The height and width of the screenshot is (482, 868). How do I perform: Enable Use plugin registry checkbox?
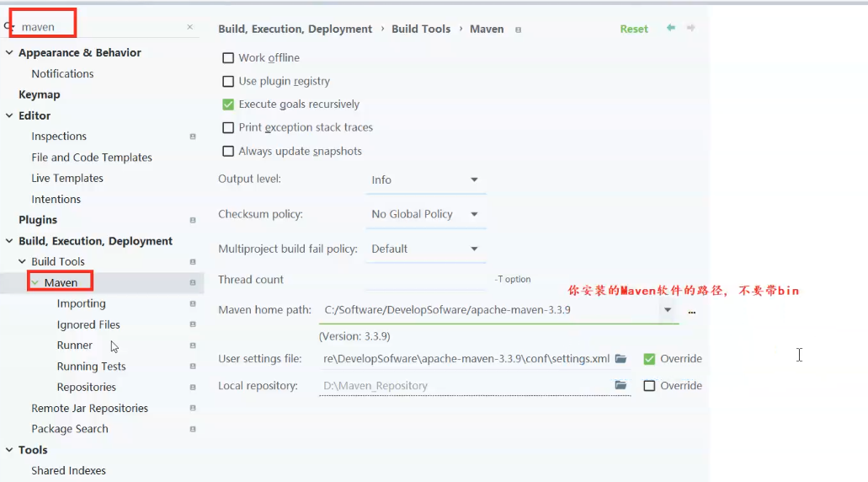(228, 82)
